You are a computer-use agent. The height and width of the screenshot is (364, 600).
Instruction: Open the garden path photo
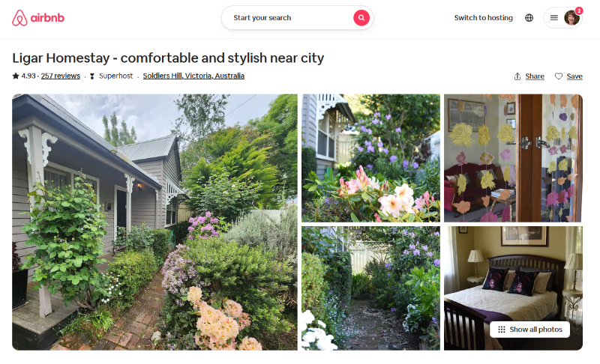coord(370,288)
